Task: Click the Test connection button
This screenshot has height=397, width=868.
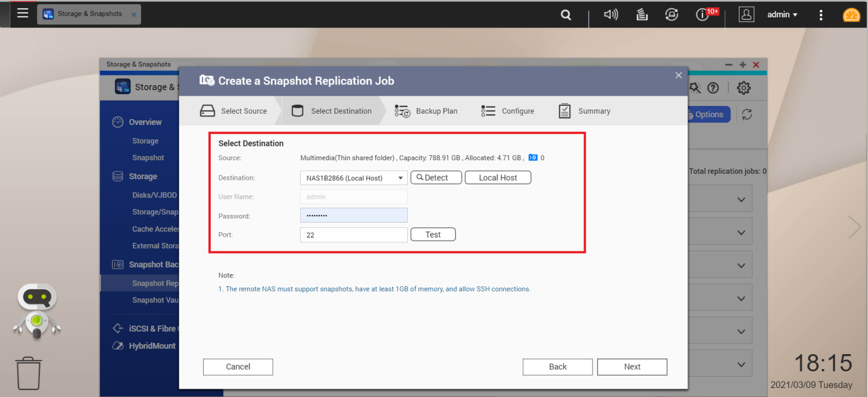Action: [433, 235]
